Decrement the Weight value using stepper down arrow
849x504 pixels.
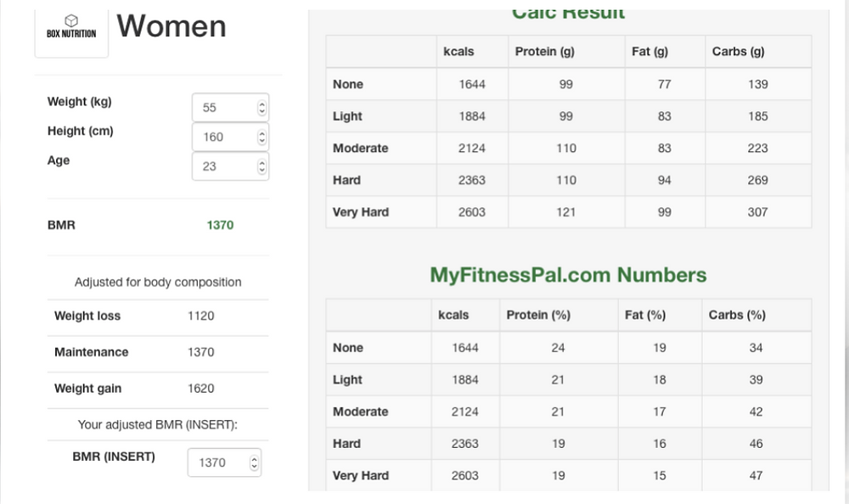[x=263, y=111]
